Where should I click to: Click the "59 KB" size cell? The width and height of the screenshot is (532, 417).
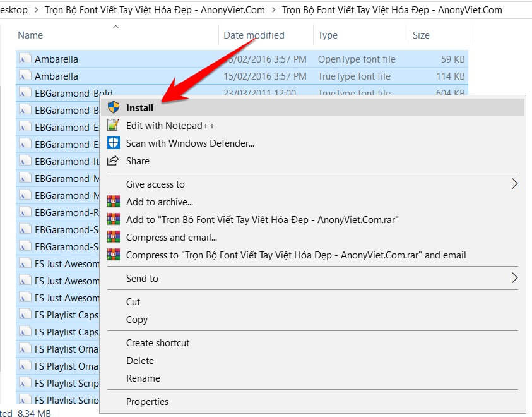pos(453,59)
